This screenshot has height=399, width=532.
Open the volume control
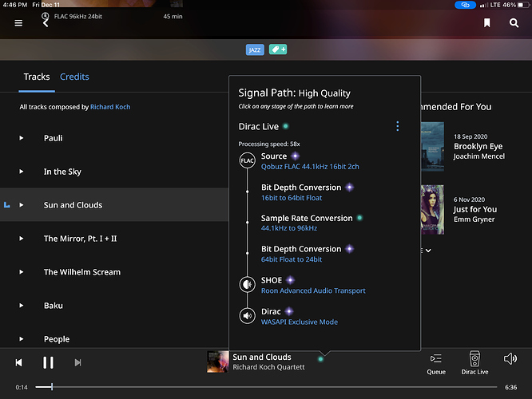(510, 358)
